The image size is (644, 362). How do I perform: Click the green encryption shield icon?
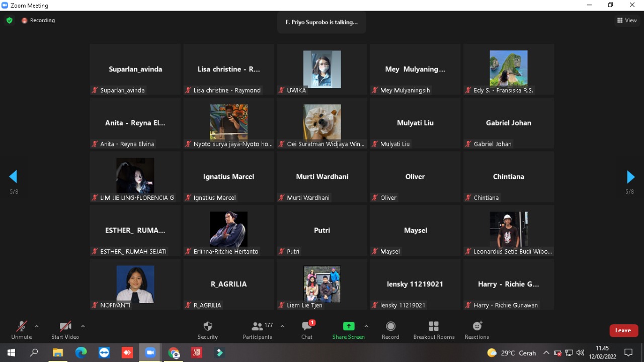[x=9, y=21]
